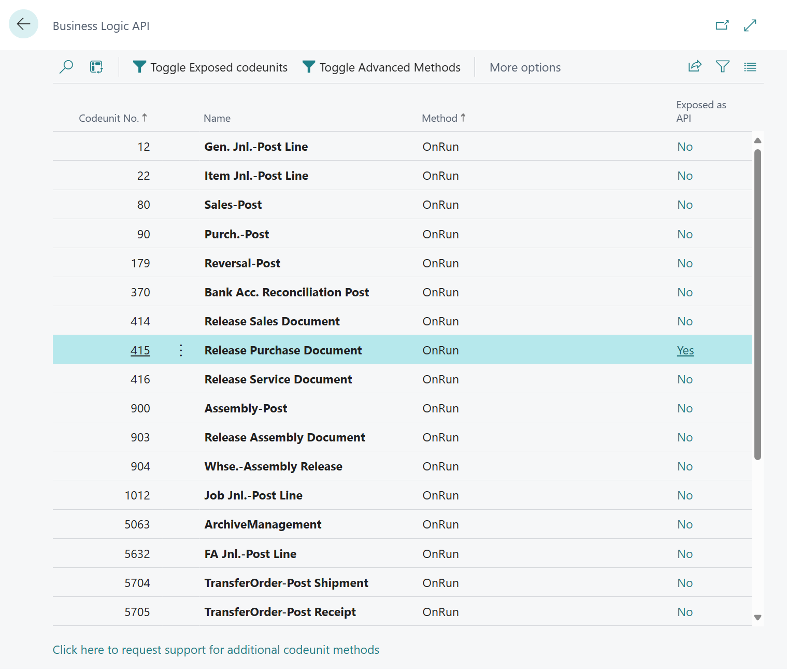Screen dimensions: 787x672
Task: Open the row ellipsis menu on codeunit 415
Action: point(181,350)
